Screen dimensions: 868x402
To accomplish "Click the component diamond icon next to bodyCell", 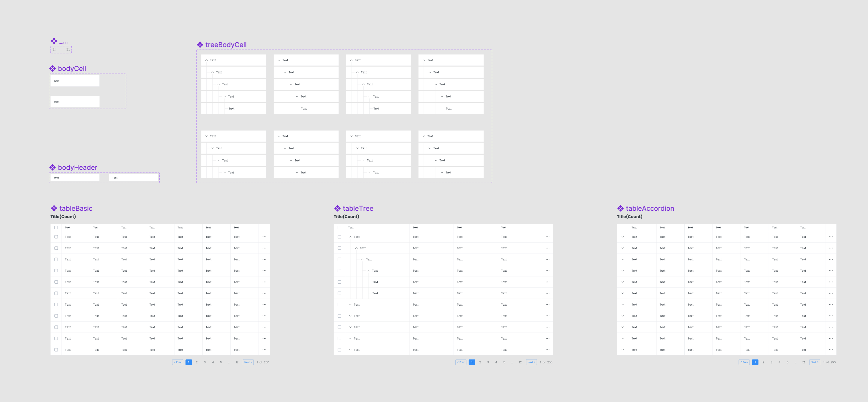I will pos(53,68).
